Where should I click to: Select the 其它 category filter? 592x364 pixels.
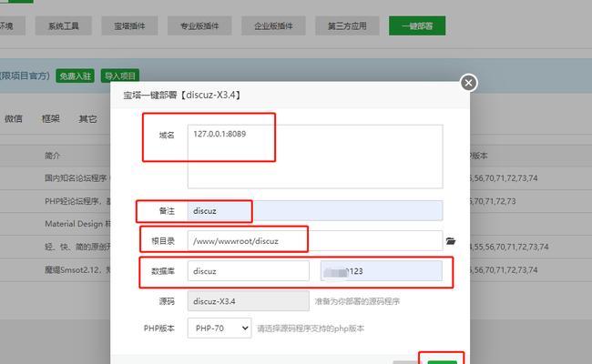[x=87, y=119]
